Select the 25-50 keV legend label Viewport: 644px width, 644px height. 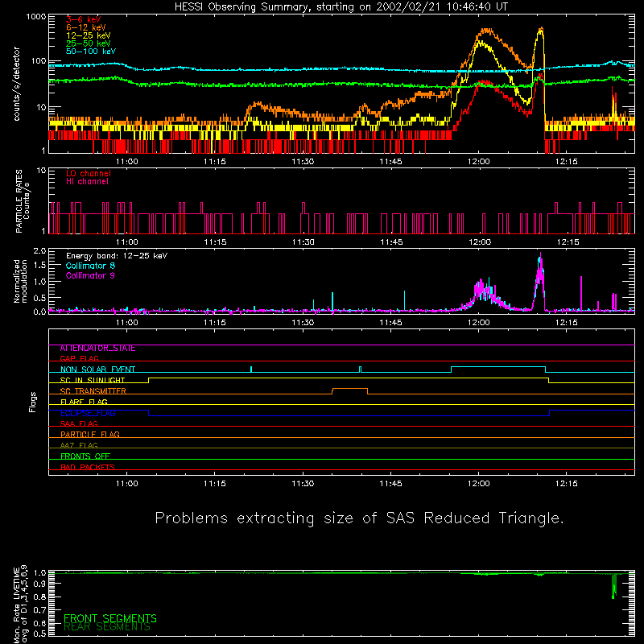click(89, 43)
